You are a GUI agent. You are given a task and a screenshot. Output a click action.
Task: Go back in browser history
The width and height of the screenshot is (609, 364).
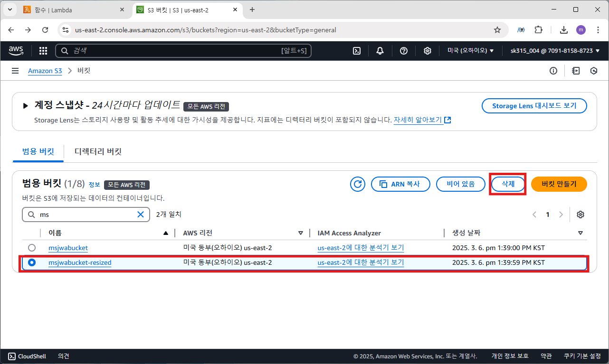(x=11, y=30)
